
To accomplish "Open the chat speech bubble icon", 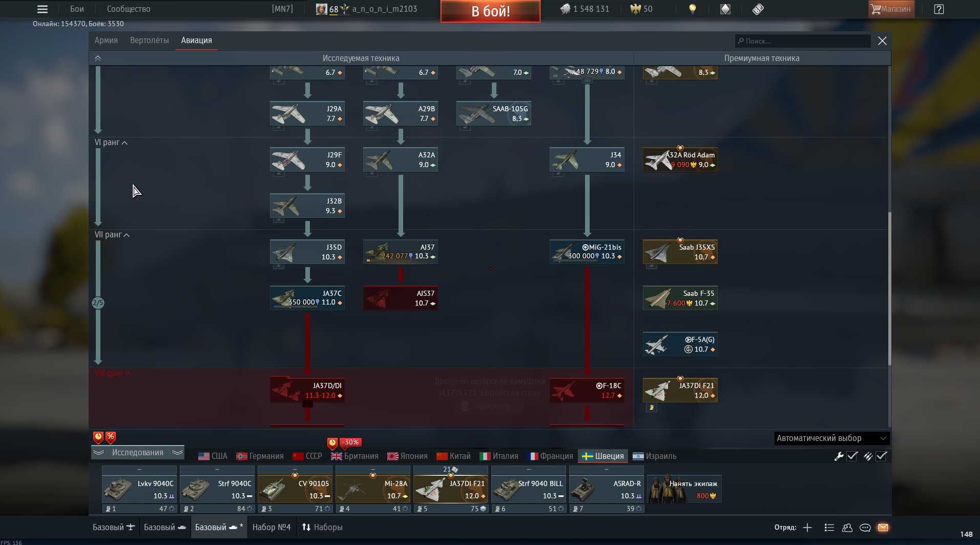I will tap(865, 528).
